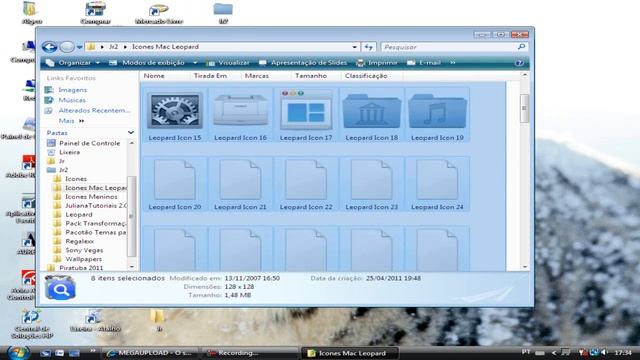Click the forward navigation arrow button
Image resolution: width=640 pixels, height=360 pixels.
(67, 47)
